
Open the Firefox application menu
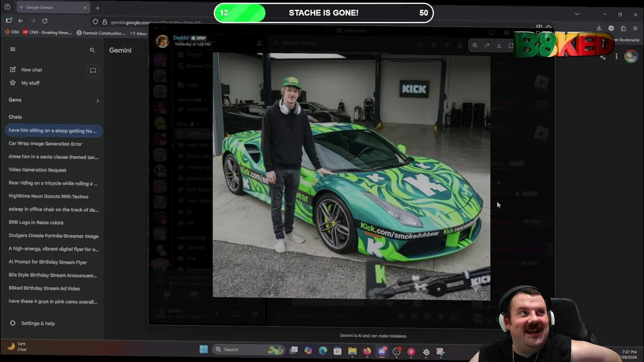(x=636, y=28)
